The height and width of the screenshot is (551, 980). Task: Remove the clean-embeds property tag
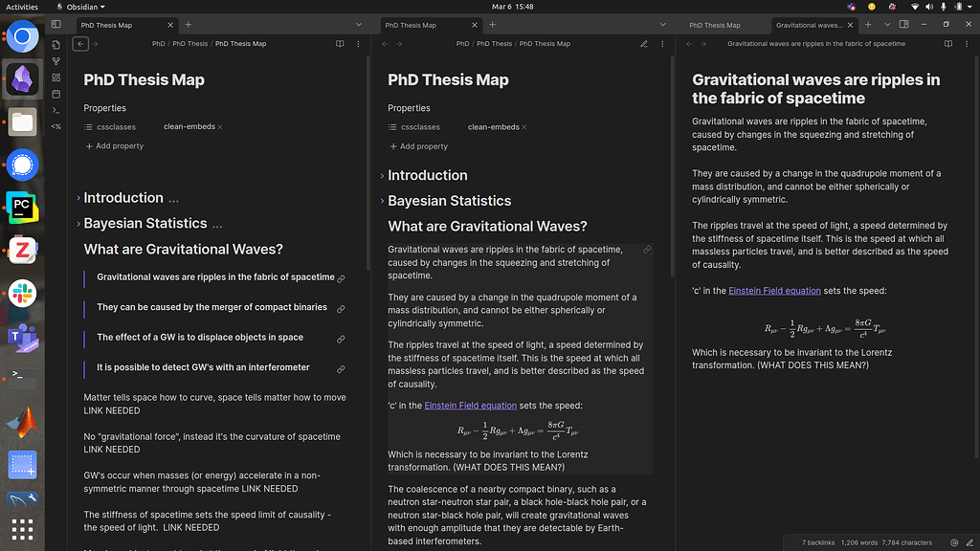pyautogui.click(x=524, y=126)
